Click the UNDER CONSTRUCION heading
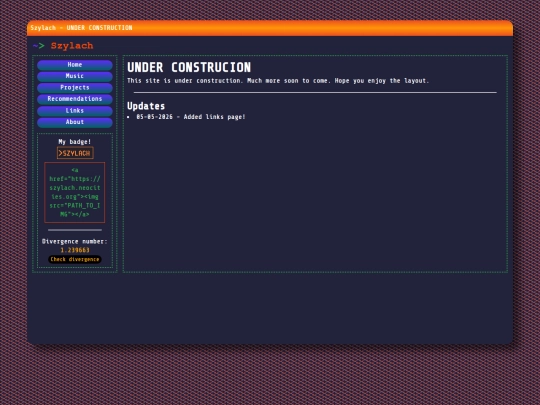 click(x=189, y=68)
